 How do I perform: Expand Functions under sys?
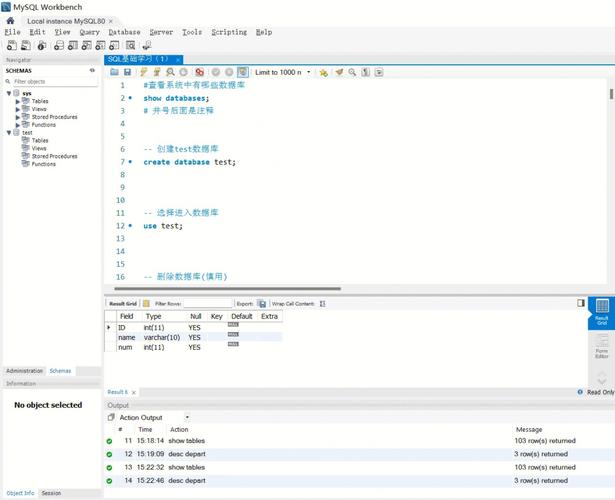pos(18,125)
